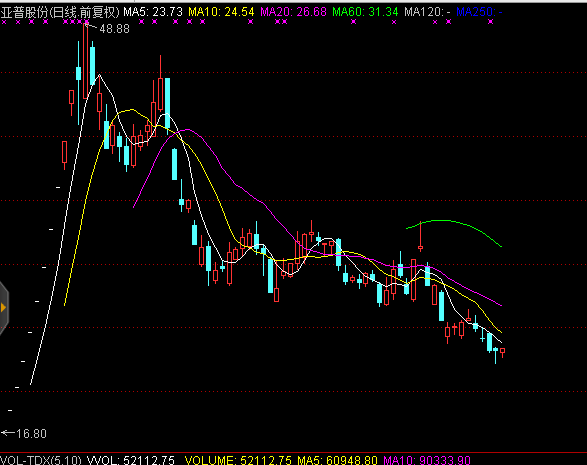
Task: Select the volume MA5: 60948.80 label
Action: [x=338, y=460]
